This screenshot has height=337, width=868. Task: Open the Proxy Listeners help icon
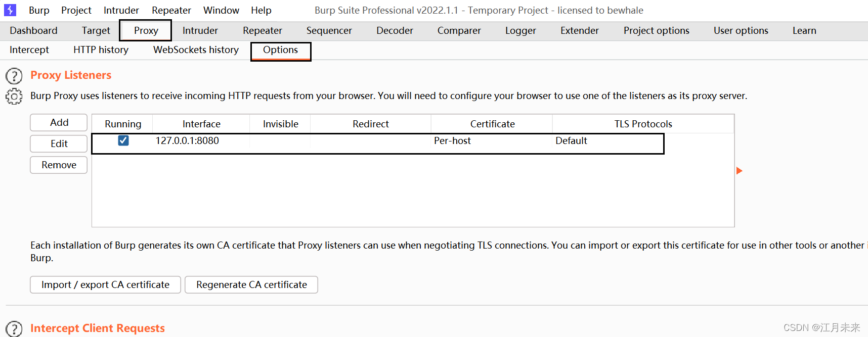[14, 76]
